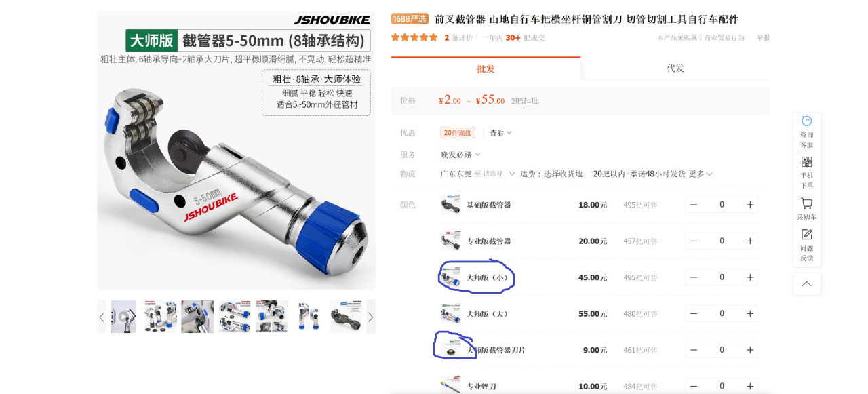
Task: Increase quantity of 基础版截管器
Action: [749, 205]
